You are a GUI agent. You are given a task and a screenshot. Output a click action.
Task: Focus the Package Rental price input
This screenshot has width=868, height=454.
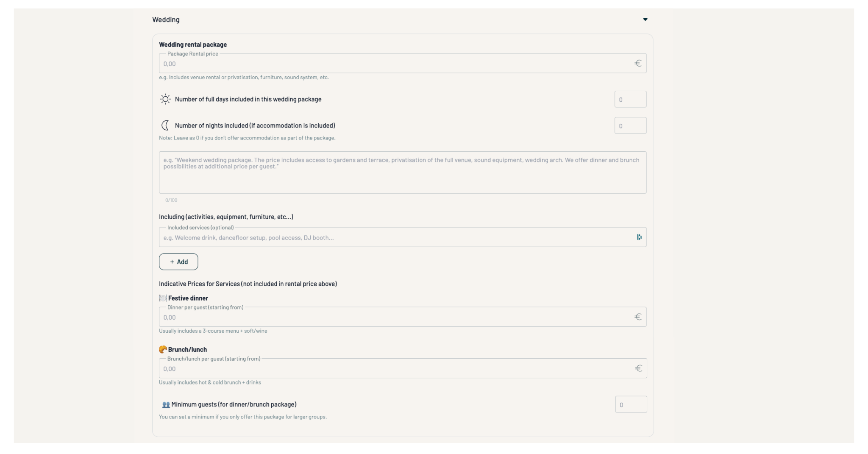pos(394,64)
